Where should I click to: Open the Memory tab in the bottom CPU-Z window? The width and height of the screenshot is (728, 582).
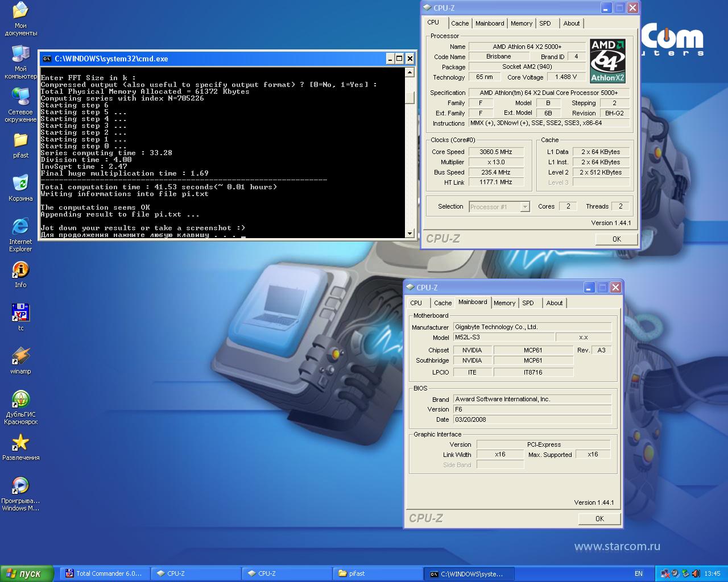[504, 303]
